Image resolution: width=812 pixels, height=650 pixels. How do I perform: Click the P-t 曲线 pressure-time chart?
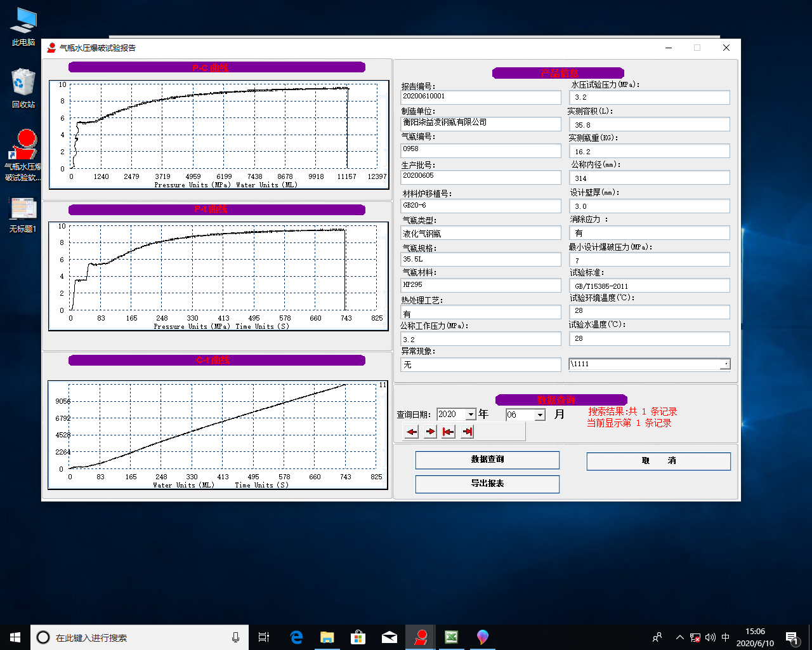pos(219,276)
